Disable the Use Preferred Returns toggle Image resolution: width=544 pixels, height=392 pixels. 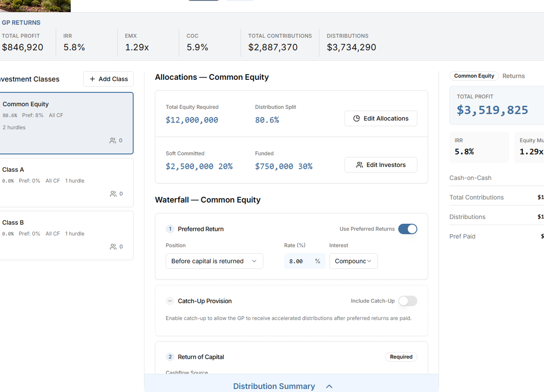(x=407, y=229)
